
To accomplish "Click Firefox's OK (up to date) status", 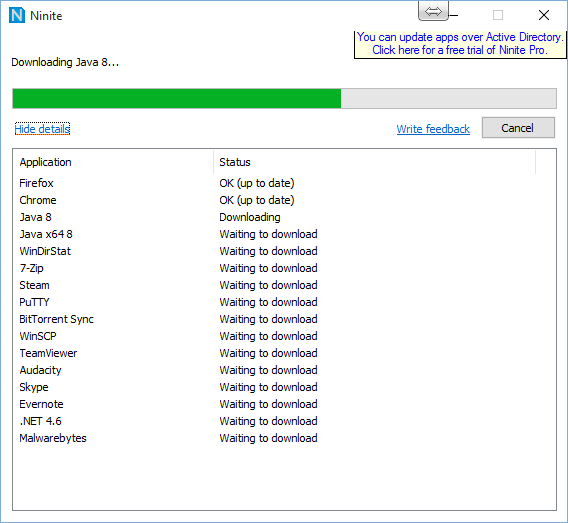I will click(257, 183).
